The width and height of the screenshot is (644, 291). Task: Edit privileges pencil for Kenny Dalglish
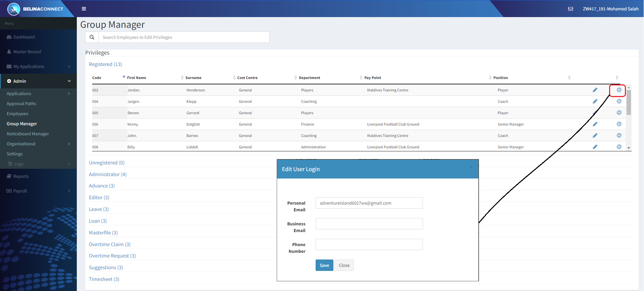click(595, 124)
